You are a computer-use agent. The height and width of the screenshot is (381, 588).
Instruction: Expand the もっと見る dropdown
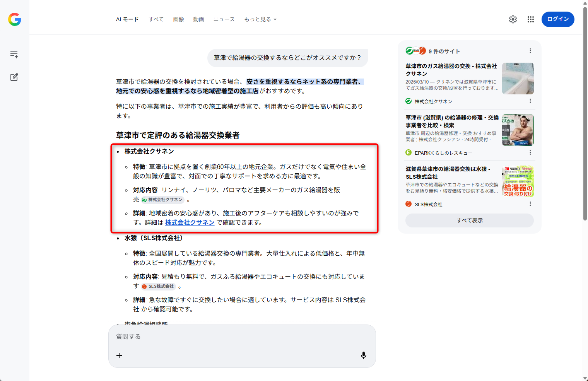coord(260,19)
